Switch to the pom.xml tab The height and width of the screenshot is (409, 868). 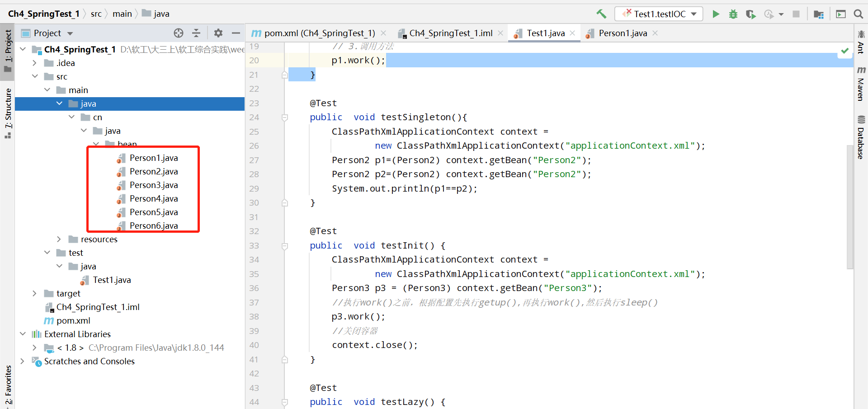point(316,33)
